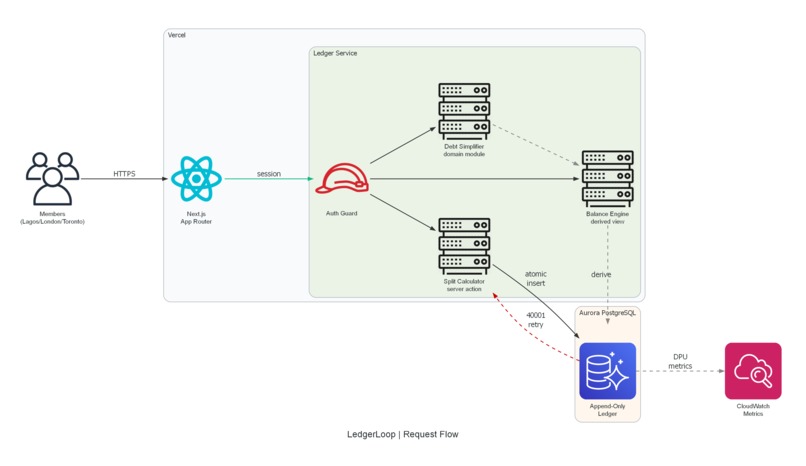Select the Next.js App Router atom icon
This screenshot has height=466, width=806.
click(196, 179)
